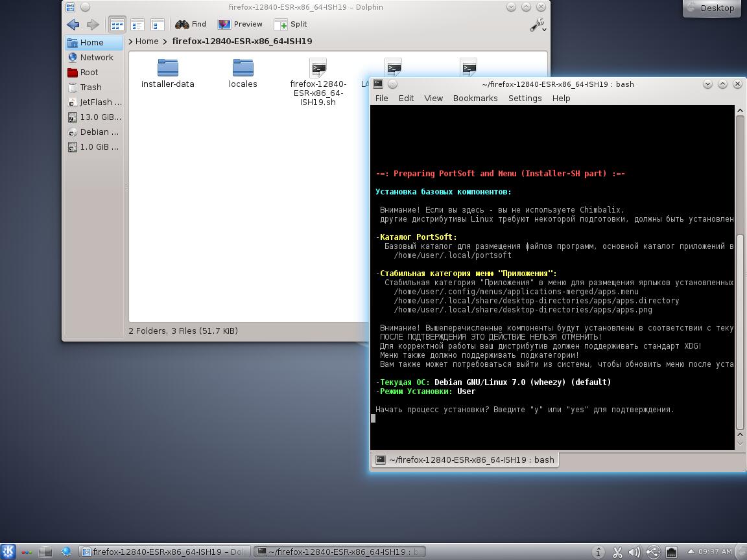The image size is (747, 560).
Task: Open Find with the binoculars icon
Action: [x=191, y=25]
